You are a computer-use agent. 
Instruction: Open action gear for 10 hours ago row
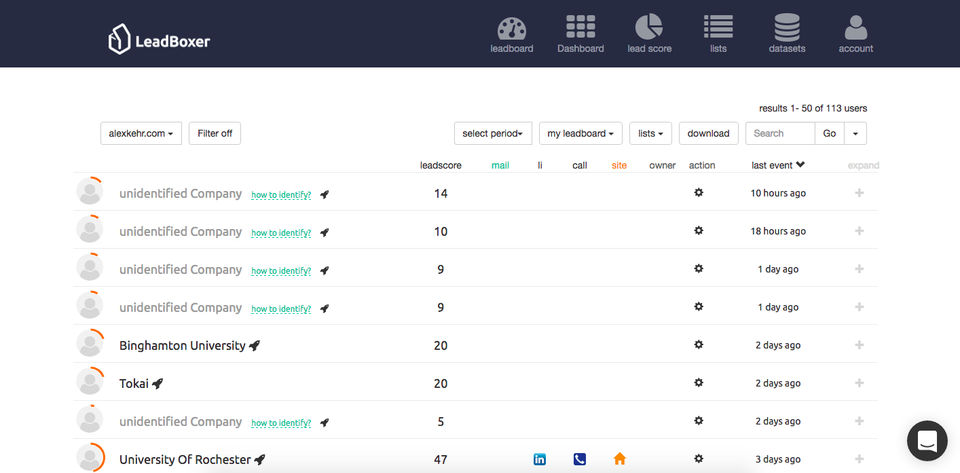coord(699,193)
